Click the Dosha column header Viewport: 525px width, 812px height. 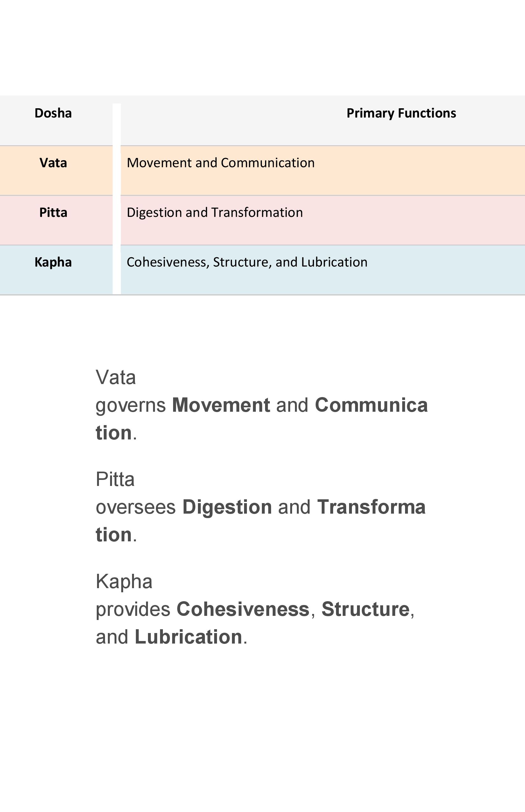pyautogui.click(x=53, y=113)
